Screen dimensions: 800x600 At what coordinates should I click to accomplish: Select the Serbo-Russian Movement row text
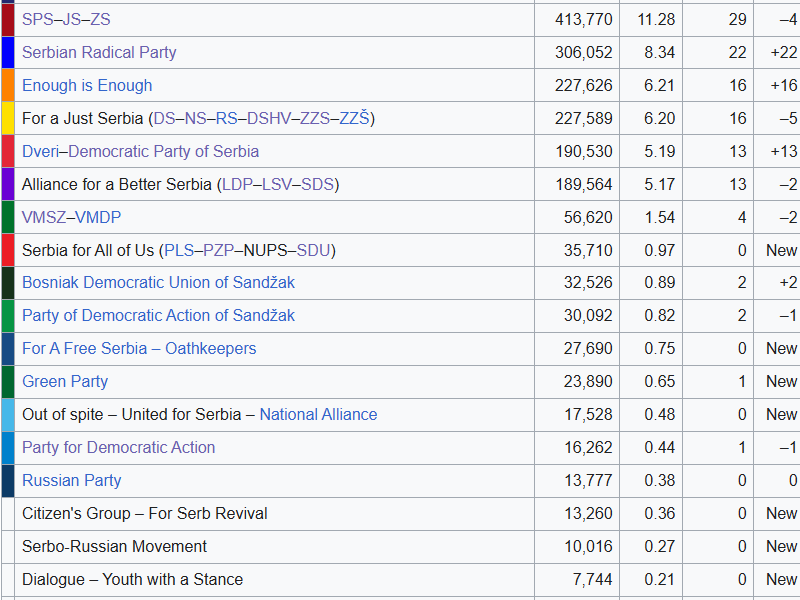pyautogui.click(x=114, y=546)
